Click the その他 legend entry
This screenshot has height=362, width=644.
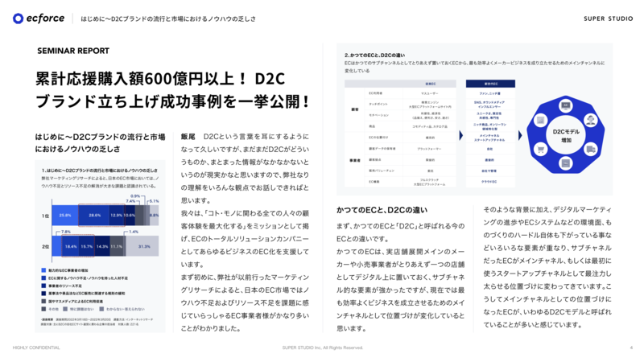pos(50,309)
